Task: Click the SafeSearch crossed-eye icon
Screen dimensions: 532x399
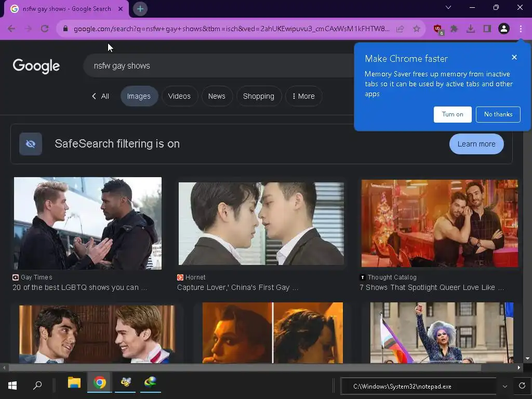Action: 31,144
